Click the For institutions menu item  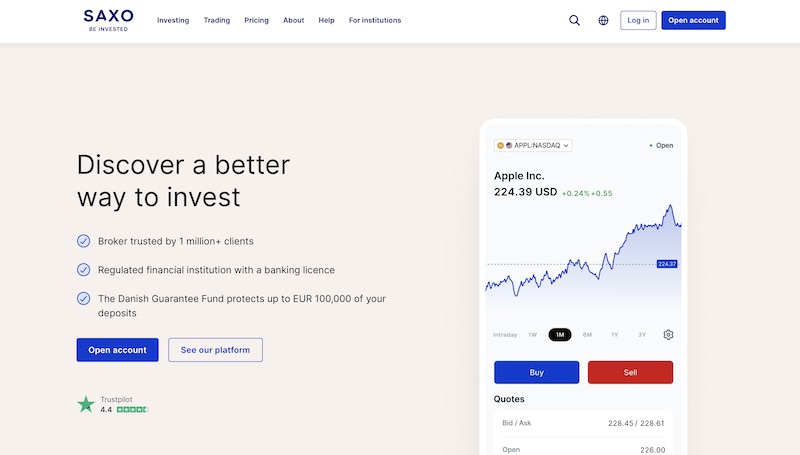click(375, 20)
